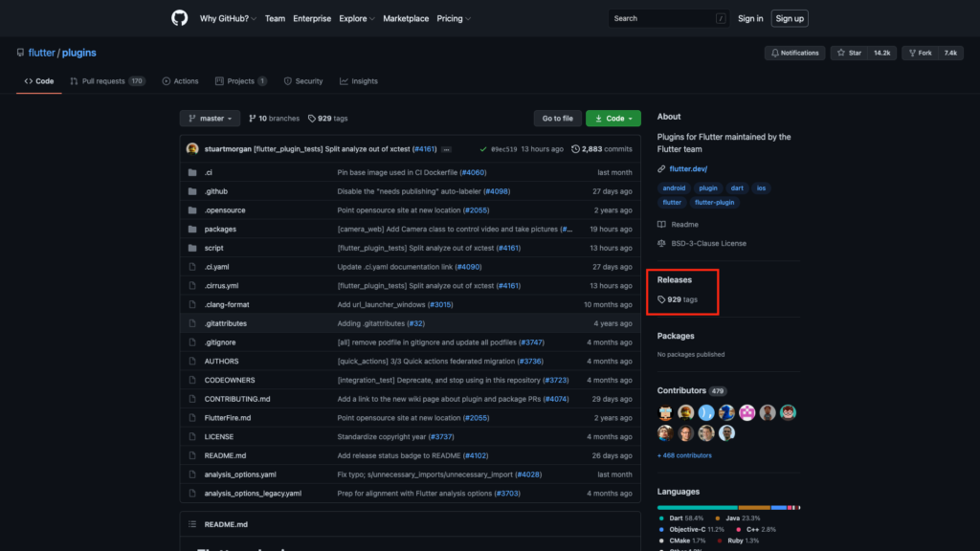Open the analysis_options.yaml file
The width and height of the screenshot is (980, 551).
click(x=240, y=474)
